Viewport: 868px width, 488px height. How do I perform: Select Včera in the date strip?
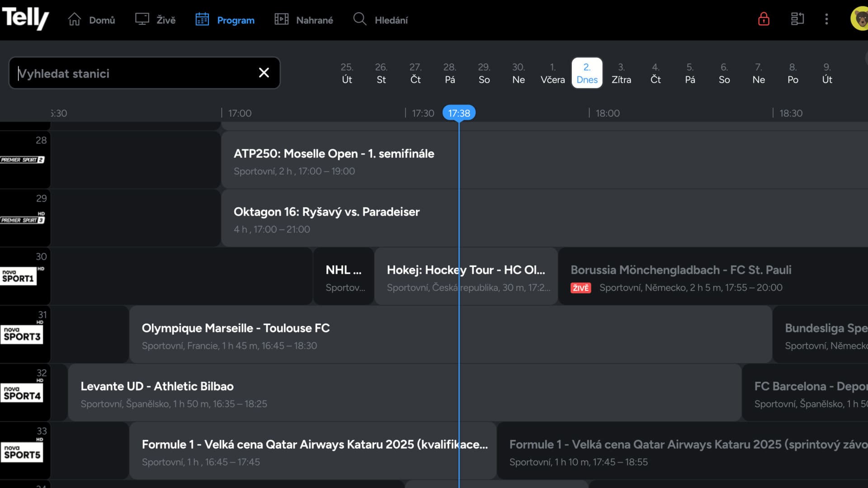coord(552,73)
